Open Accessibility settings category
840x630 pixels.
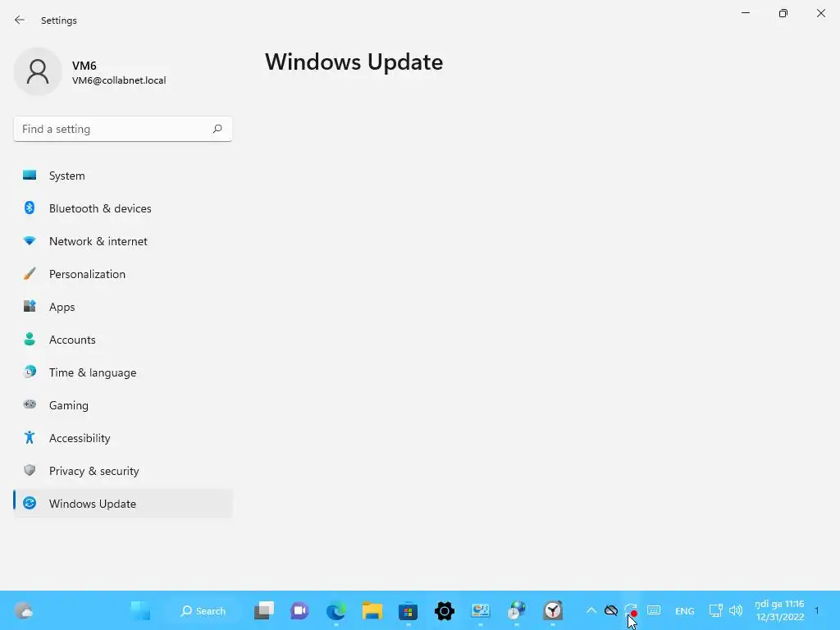123,438
